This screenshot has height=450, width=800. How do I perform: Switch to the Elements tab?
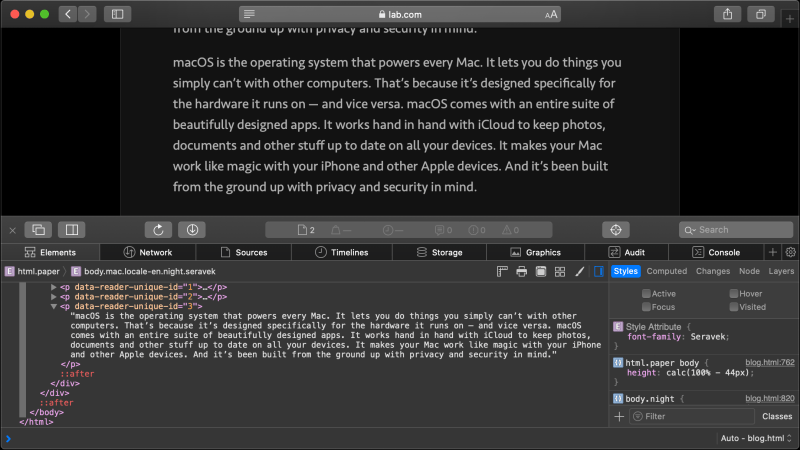[x=50, y=252]
